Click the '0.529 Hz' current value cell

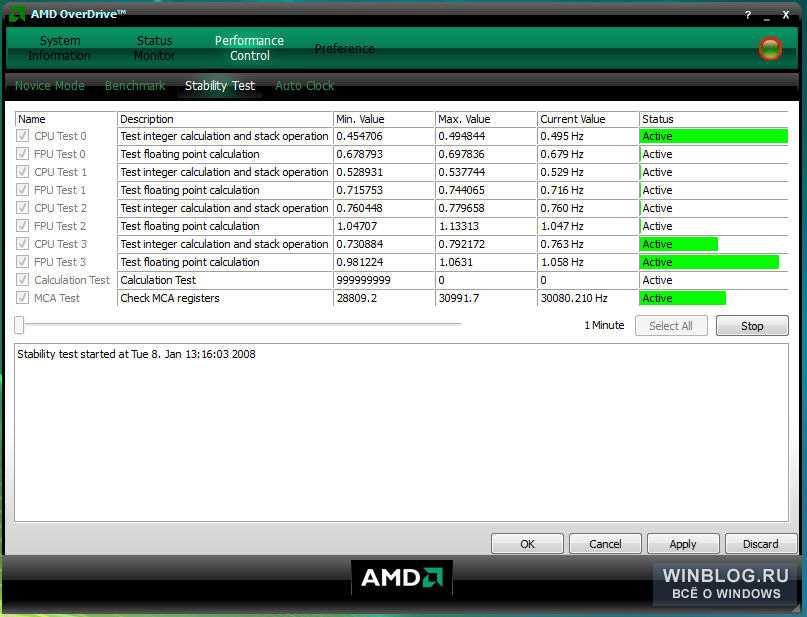[x=588, y=172]
